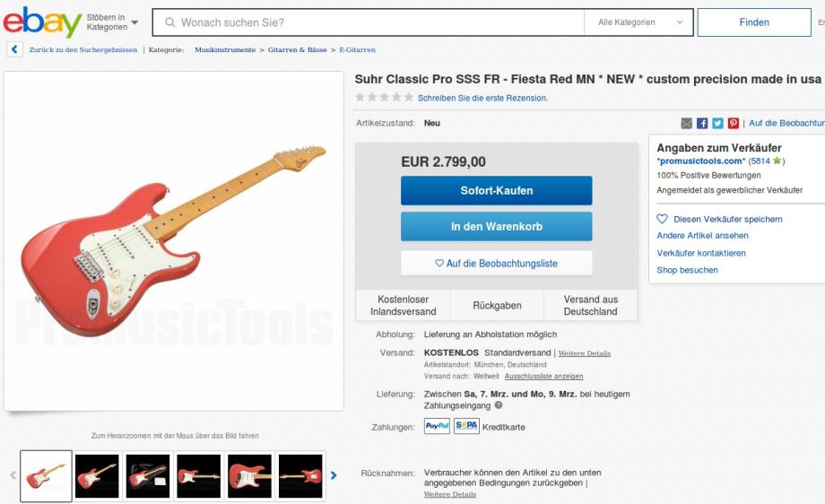Share listing on Twitter
The height and width of the screenshot is (504, 825).
717,123
